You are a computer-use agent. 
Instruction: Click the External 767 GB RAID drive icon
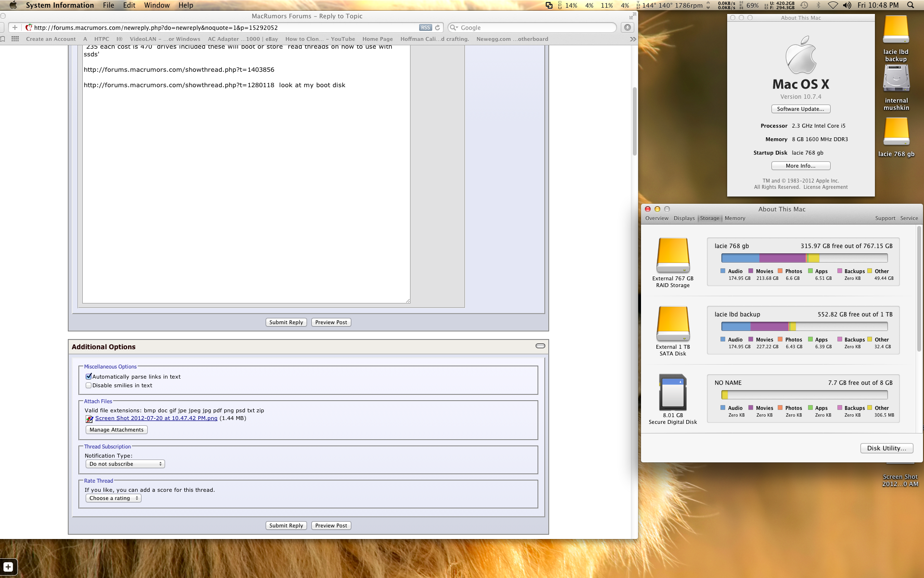click(673, 255)
